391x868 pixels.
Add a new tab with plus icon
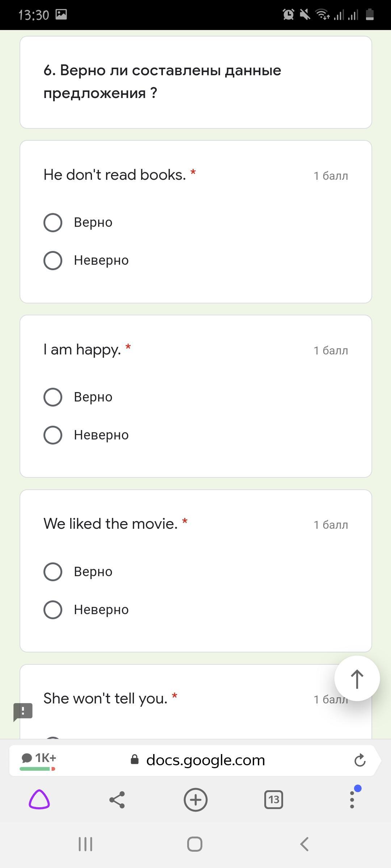(195, 800)
